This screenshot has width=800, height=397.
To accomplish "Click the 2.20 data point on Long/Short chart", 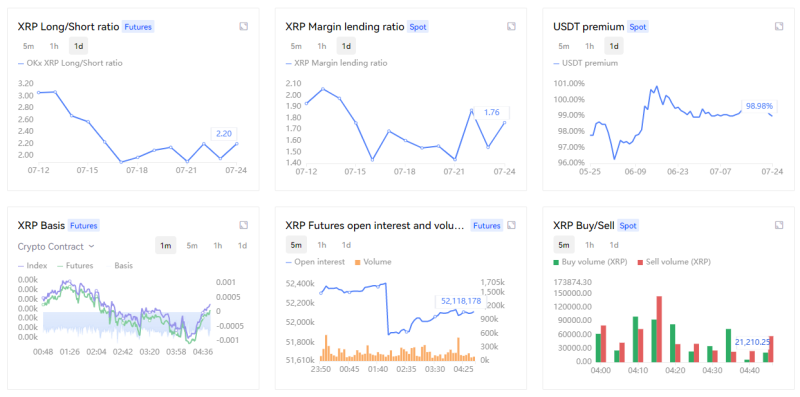I will (237, 144).
